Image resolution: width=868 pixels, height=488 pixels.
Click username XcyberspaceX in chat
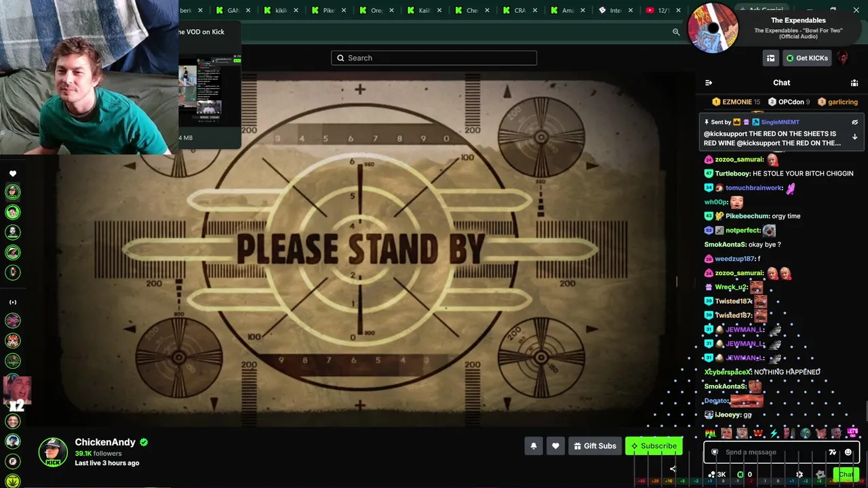(728, 372)
